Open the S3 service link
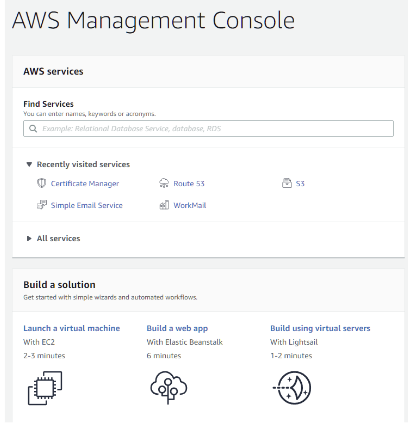Screen dimensions: 408x430 click(x=300, y=183)
